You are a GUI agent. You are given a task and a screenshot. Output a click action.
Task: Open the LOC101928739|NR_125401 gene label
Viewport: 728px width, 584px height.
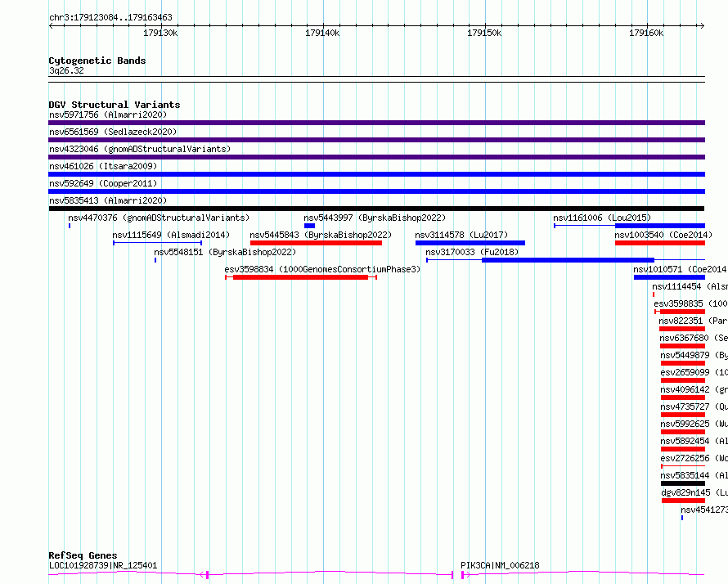click(103, 565)
